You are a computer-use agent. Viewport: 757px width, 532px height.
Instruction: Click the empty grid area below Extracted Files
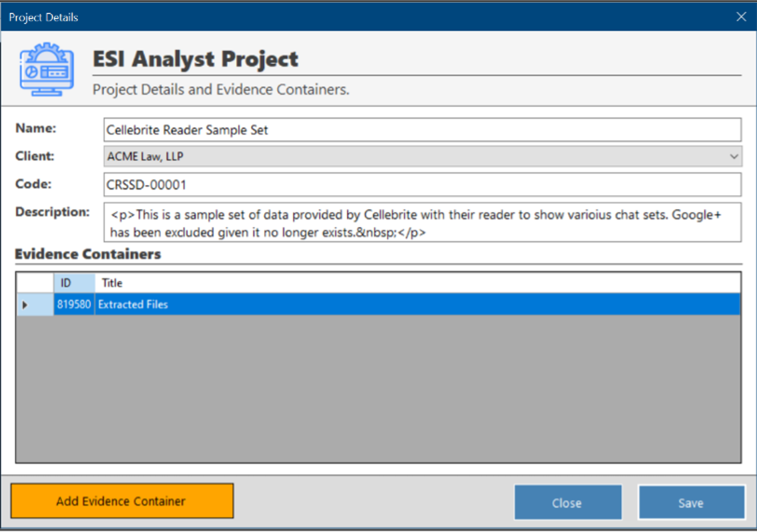tap(373, 386)
